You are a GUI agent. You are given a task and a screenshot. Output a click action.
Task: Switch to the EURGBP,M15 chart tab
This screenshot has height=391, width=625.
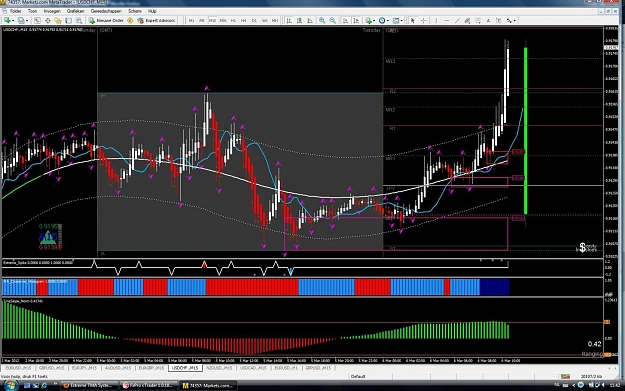tap(151, 368)
